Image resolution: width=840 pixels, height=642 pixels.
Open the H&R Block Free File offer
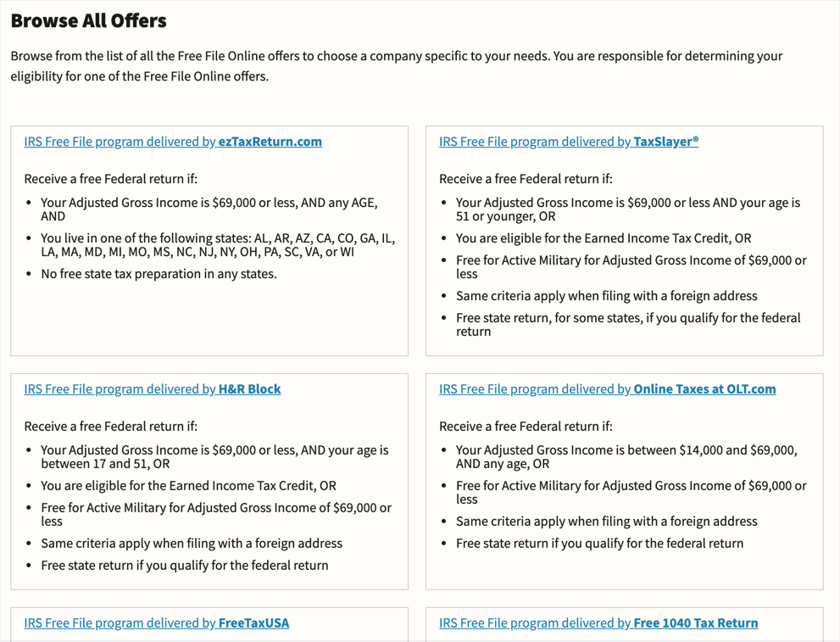(x=152, y=389)
